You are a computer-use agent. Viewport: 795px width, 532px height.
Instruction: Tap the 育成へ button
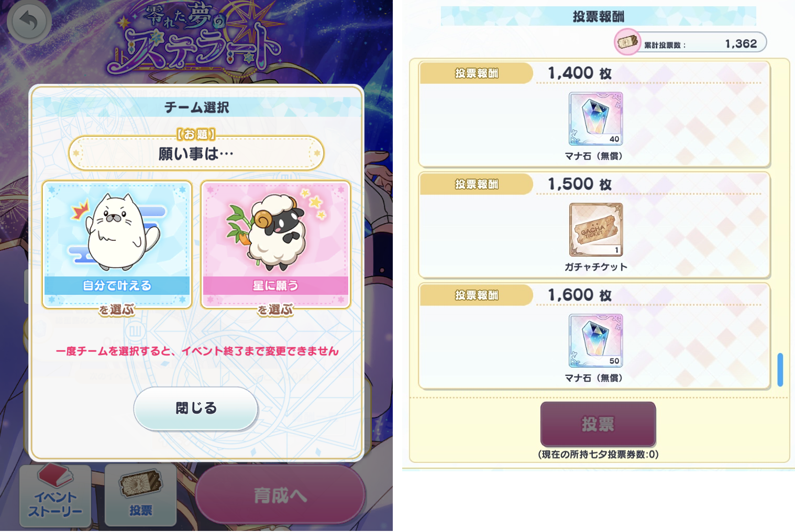tap(280, 495)
